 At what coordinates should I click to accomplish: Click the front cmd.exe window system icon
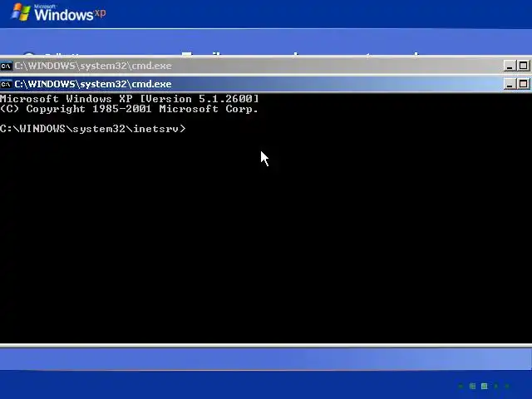[x=6, y=84]
